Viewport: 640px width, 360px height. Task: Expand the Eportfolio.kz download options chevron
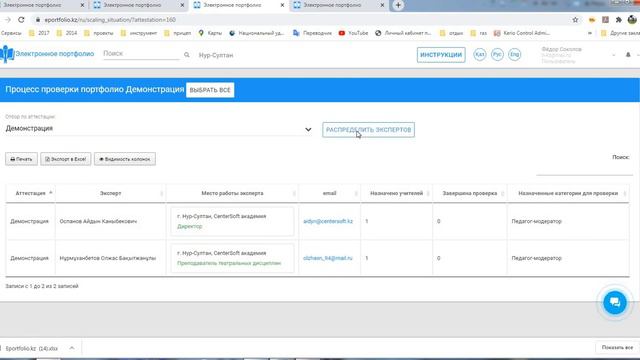coord(72,348)
